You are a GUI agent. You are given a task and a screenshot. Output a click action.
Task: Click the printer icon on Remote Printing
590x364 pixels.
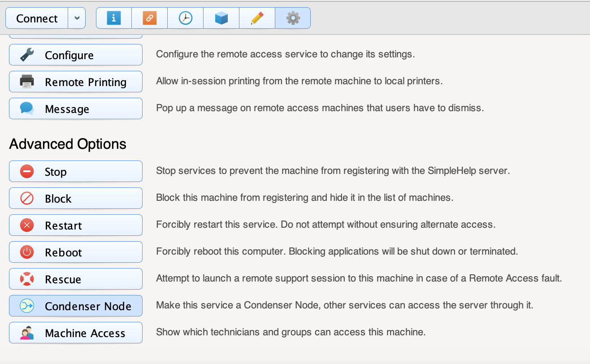coord(27,82)
